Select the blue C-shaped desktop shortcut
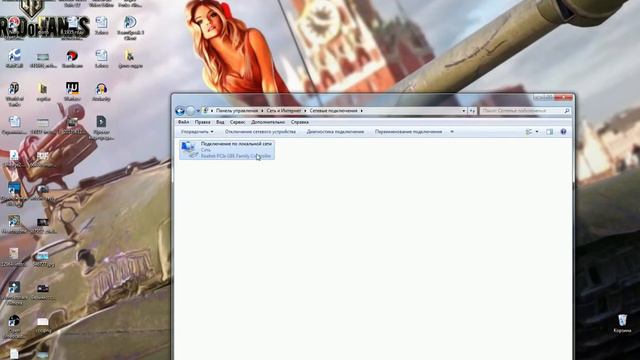 15,58
